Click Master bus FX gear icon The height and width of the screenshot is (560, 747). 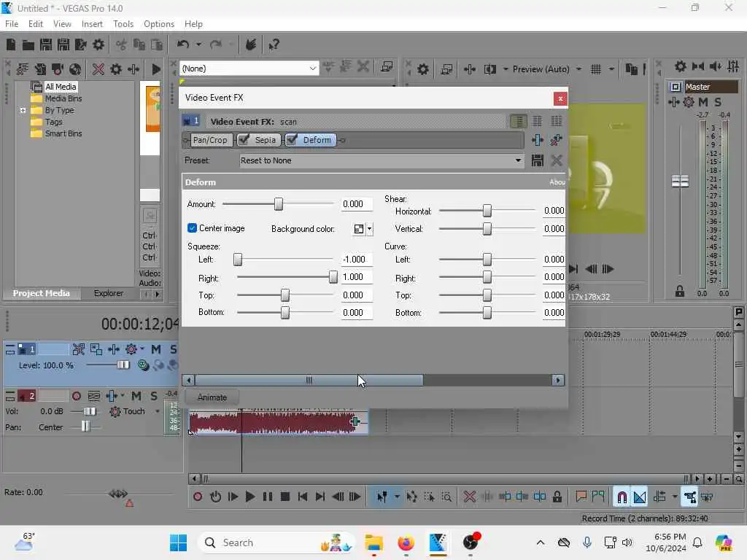point(689,102)
